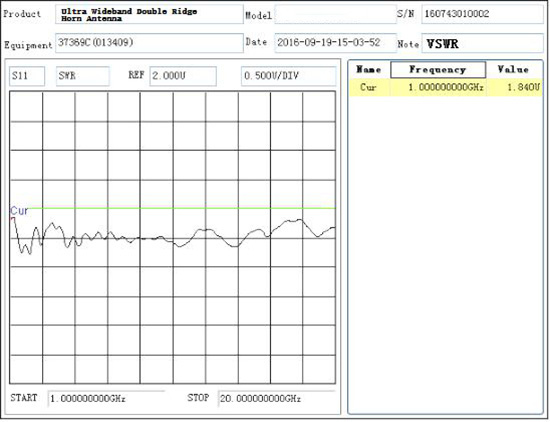Click the Value column header
The width and height of the screenshot is (550, 422).
(514, 69)
